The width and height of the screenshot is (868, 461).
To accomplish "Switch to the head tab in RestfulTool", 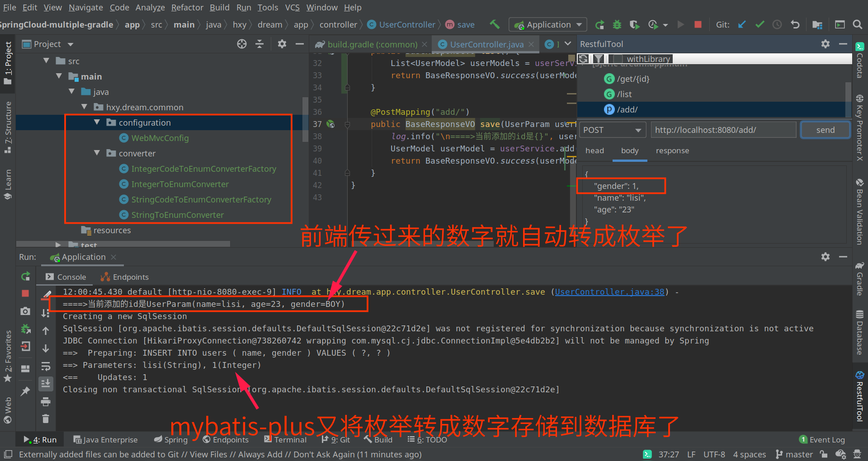I will click(x=594, y=151).
